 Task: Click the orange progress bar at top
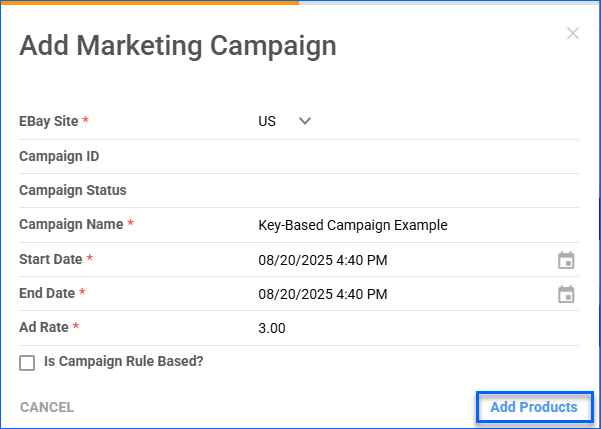tap(150, 2)
